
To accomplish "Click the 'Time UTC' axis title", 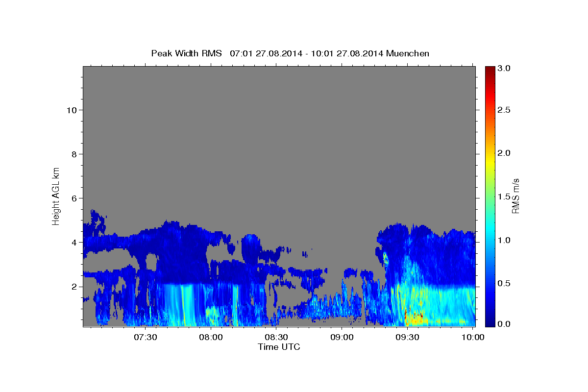I will pos(279,347).
